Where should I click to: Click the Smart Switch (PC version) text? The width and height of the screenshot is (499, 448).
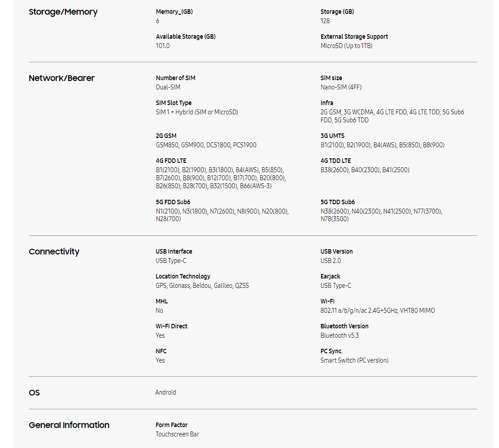tap(354, 360)
